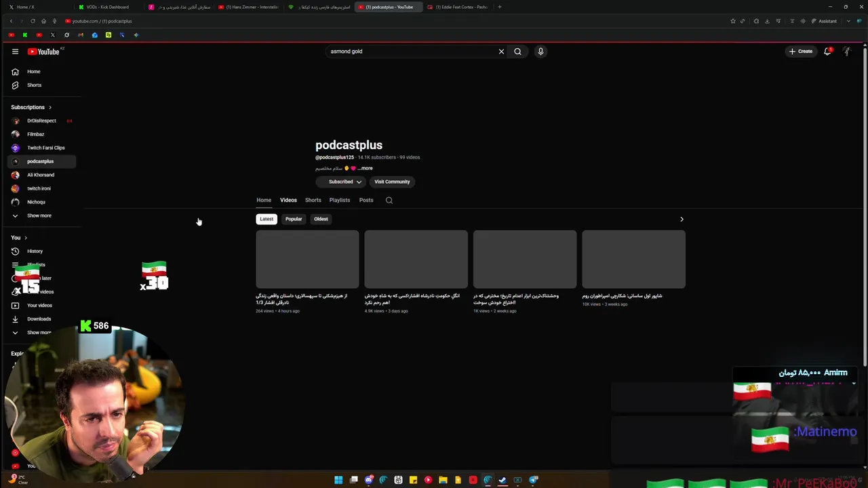The image size is (868, 488).
Task: Expand the Subscriptions section chevron
Action: (x=50, y=107)
